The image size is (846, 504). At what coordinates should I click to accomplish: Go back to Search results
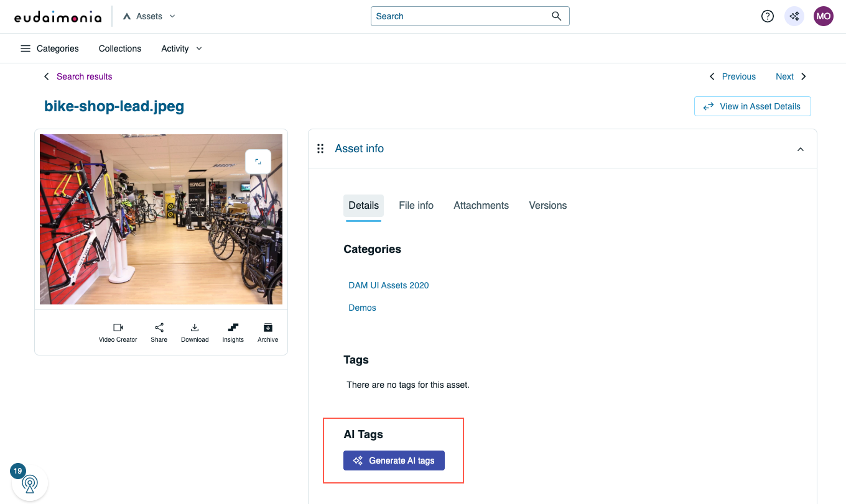pyautogui.click(x=85, y=76)
